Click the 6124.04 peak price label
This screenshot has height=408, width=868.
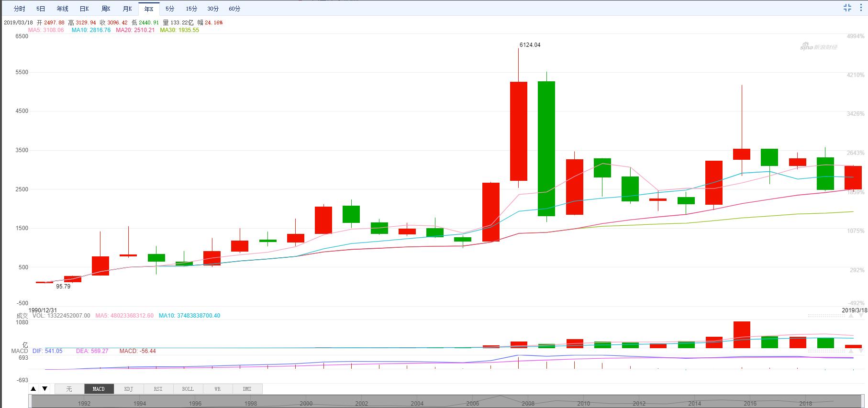[530, 45]
